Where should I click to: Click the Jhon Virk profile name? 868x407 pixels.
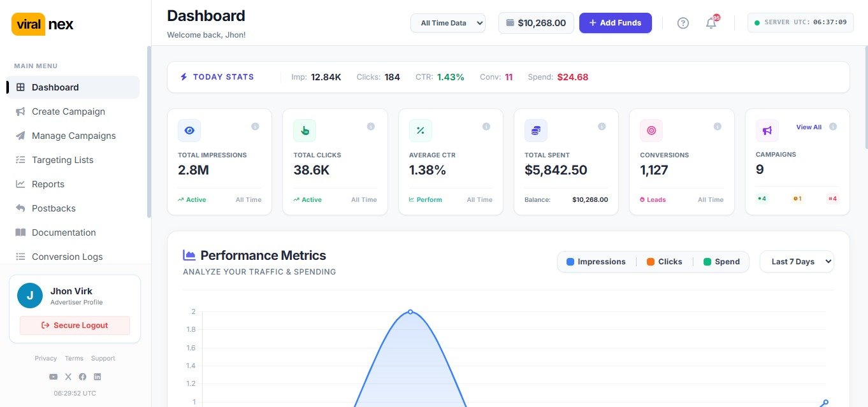click(x=71, y=291)
